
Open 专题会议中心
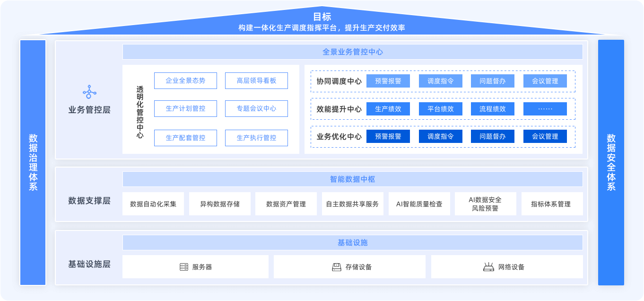[256, 109]
